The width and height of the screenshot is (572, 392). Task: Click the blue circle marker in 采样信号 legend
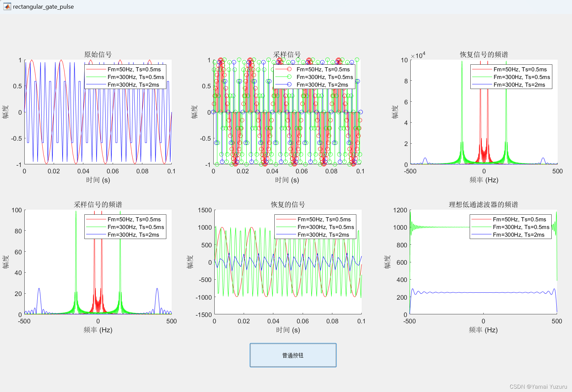[x=289, y=85]
